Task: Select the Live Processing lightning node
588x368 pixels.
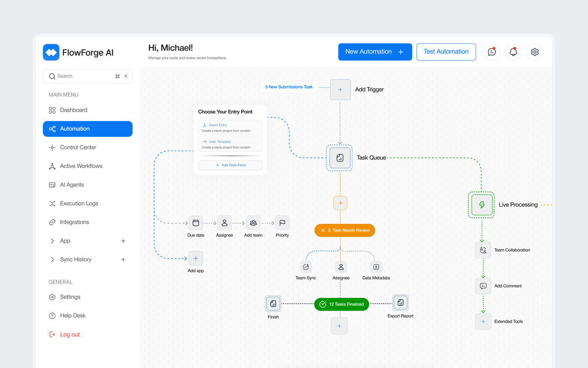Action: [x=482, y=205]
